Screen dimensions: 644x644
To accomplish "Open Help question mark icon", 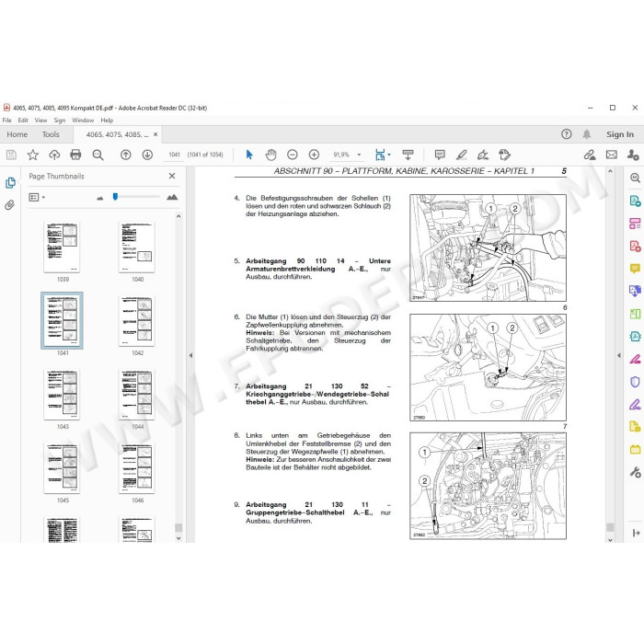I will point(567,134).
